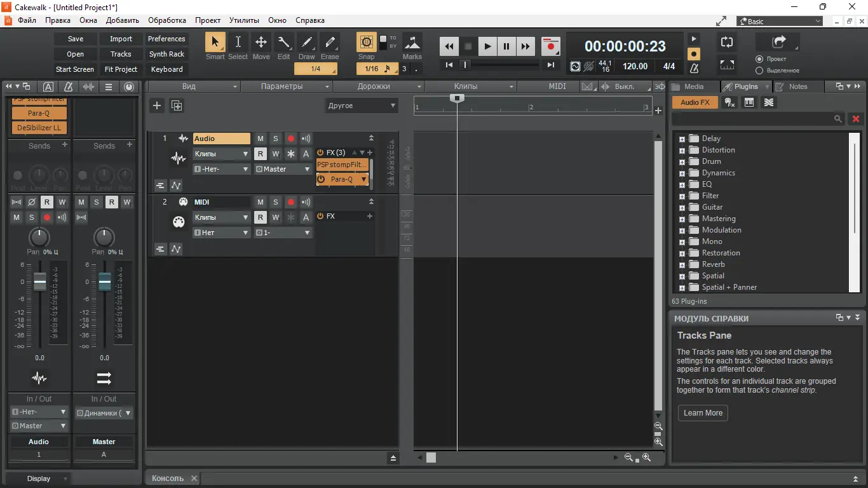Toggle automation Write on the Audio track
The height and width of the screenshot is (488, 868).
276,154
